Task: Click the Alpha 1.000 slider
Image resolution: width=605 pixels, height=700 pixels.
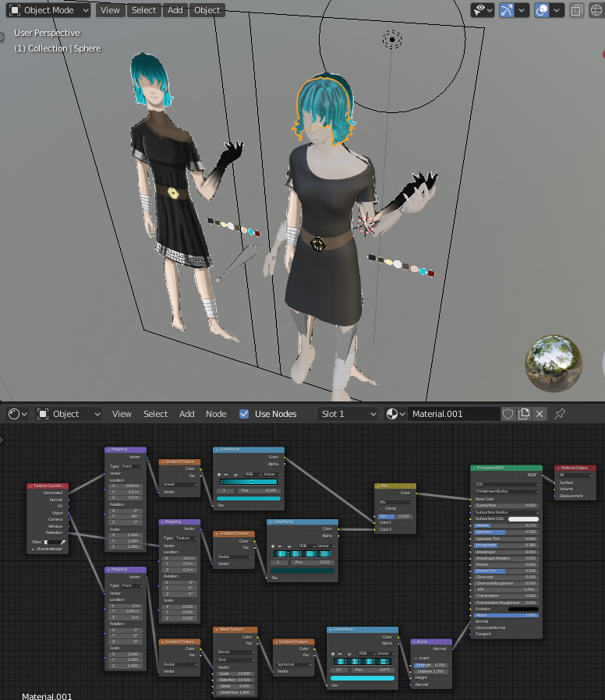Action: [506, 615]
